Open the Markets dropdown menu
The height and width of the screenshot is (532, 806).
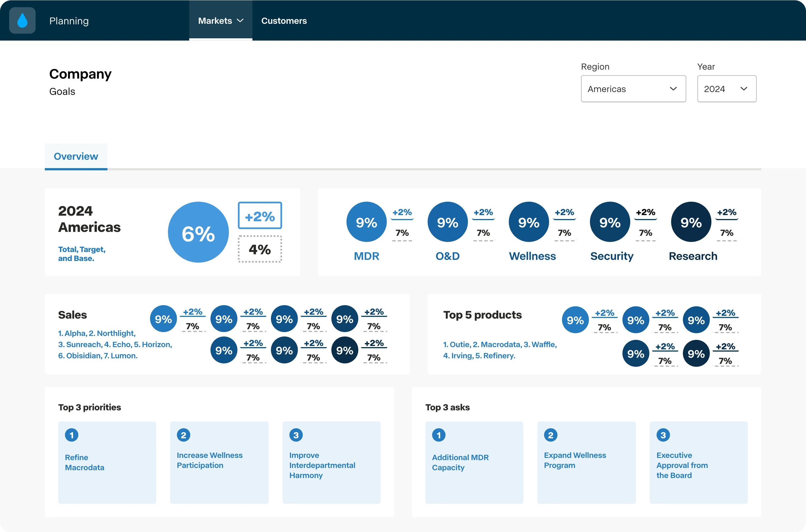[221, 21]
